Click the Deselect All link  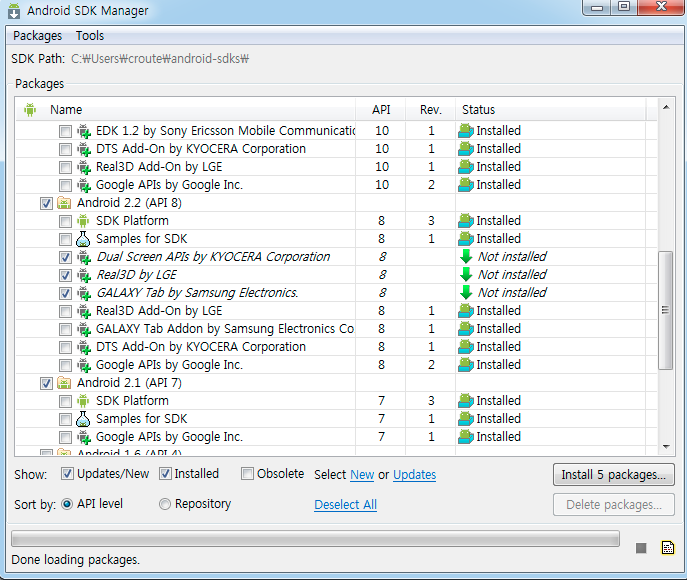tap(346, 505)
